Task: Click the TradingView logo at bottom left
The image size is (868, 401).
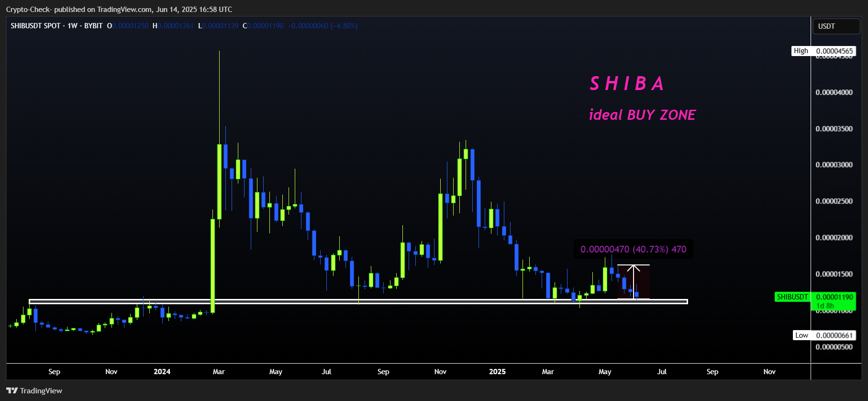Action: point(34,390)
